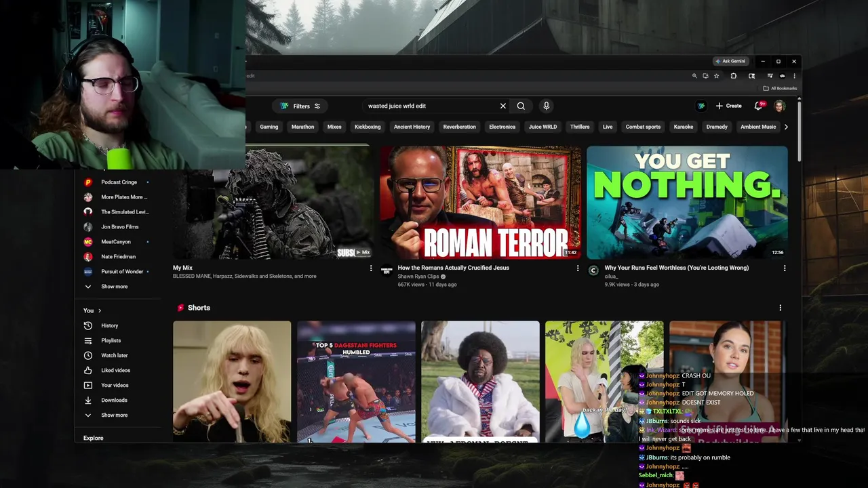Open the All Bookmarks folder

pyautogui.click(x=780, y=88)
